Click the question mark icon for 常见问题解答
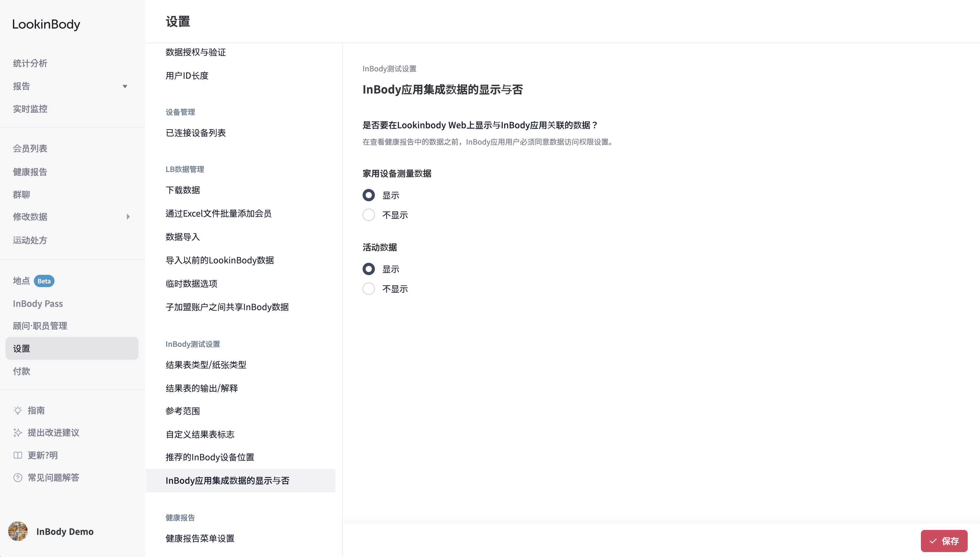This screenshot has height=557, width=980. click(x=18, y=477)
